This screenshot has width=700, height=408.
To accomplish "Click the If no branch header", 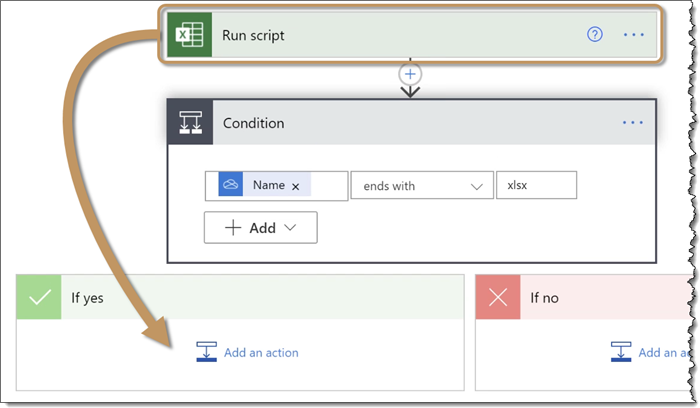I will tap(600, 297).
